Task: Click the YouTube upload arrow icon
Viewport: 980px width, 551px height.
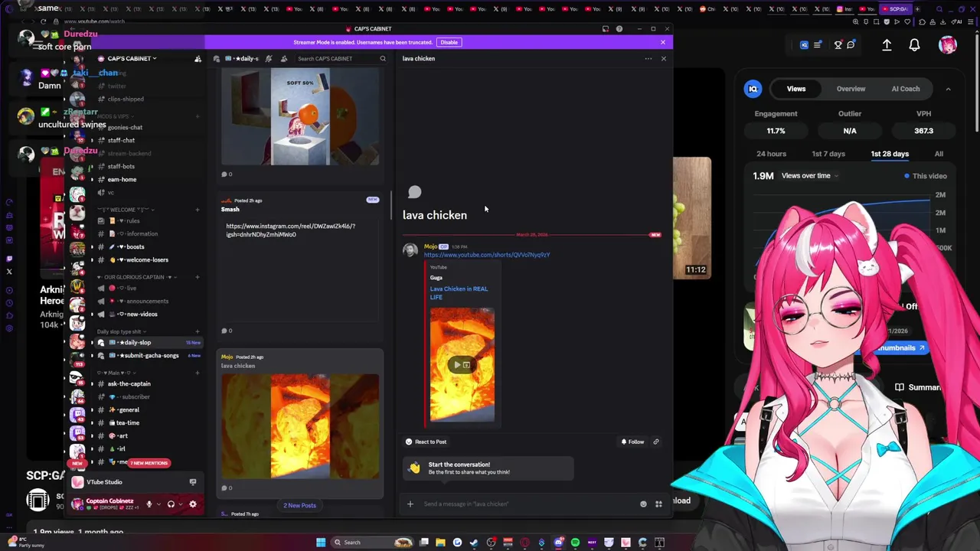Action: [x=887, y=45]
